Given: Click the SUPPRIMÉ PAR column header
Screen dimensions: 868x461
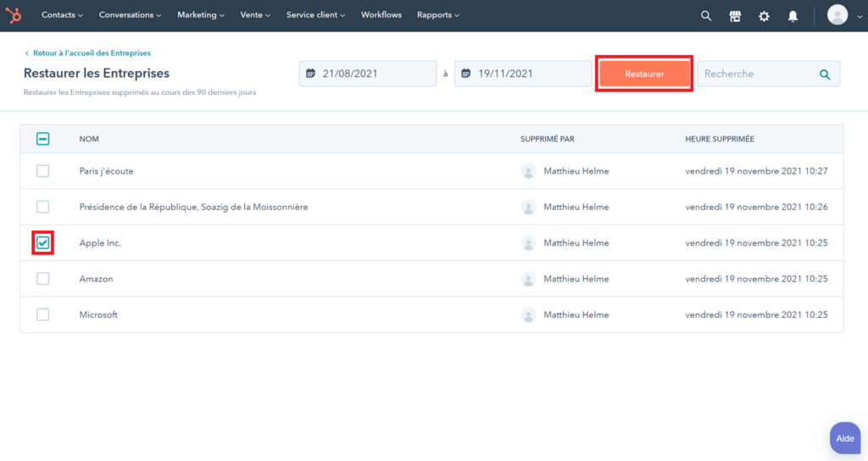Looking at the screenshot, I should tap(548, 139).
